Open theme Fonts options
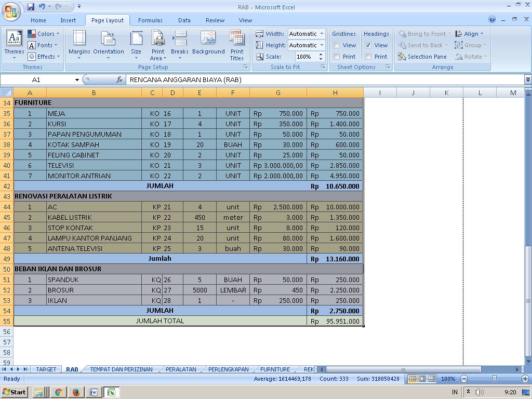 [x=43, y=45]
